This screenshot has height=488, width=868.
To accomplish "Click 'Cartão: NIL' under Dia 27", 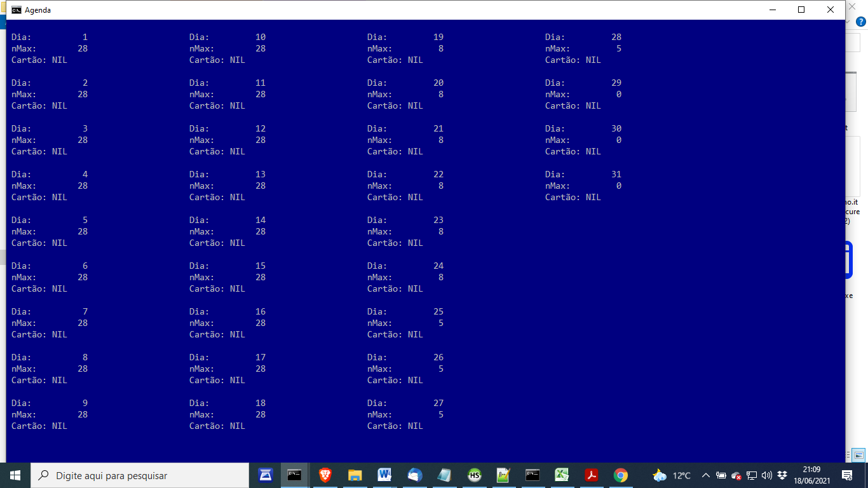I will tap(395, 426).
